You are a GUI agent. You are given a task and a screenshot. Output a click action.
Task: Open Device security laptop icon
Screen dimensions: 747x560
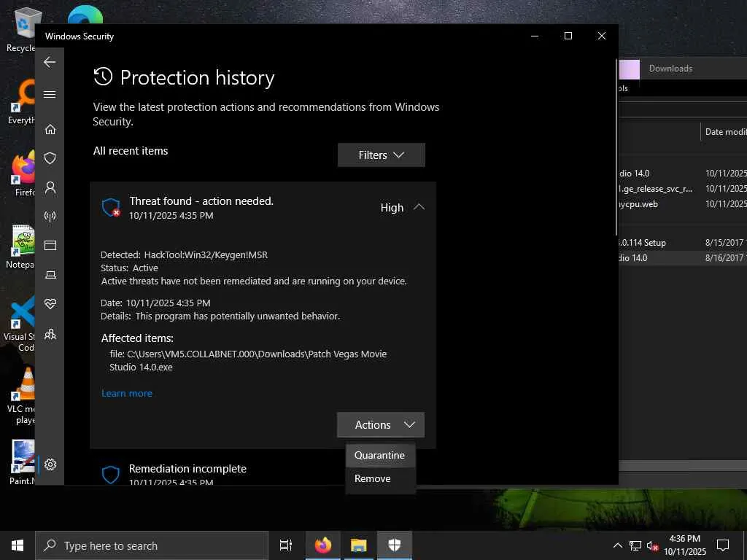click(x=50, y=275)
